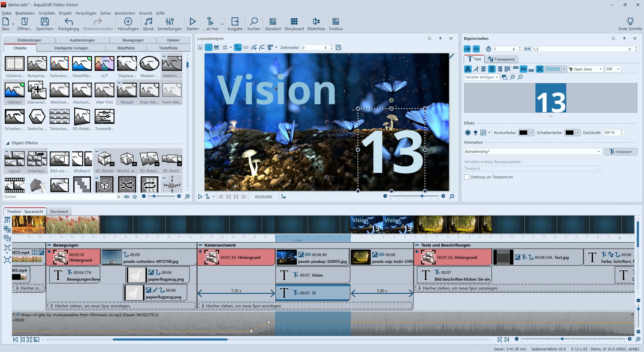Open the Scriptlets menu
This screenshot has height=352, width=644.
(47, 13)
